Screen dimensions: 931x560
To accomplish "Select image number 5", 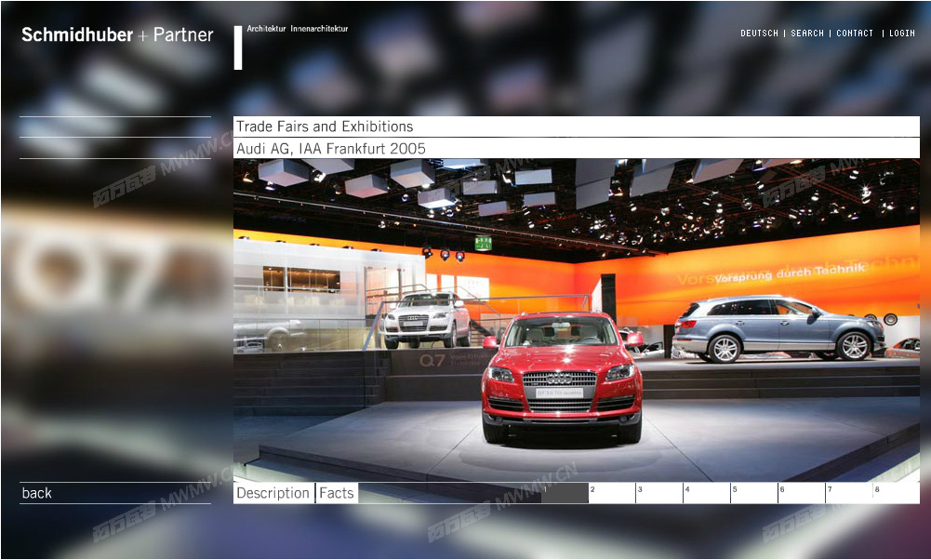I will point(754,493).
